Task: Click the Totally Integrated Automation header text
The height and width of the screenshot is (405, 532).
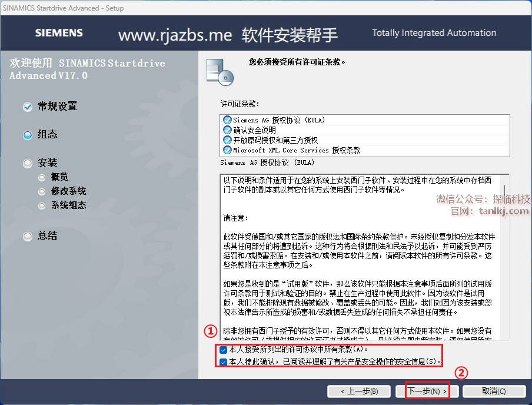Action: (434, 33)
